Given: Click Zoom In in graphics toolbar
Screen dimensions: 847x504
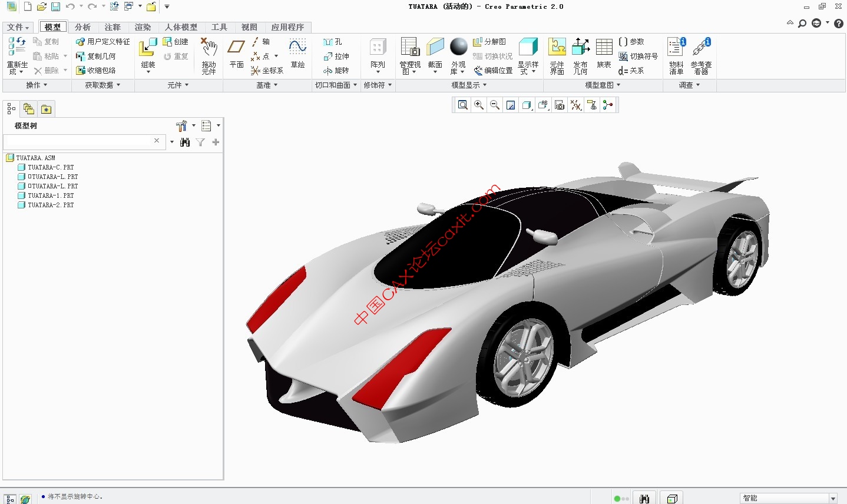Looking at the screenshot, I should [479, 105].
